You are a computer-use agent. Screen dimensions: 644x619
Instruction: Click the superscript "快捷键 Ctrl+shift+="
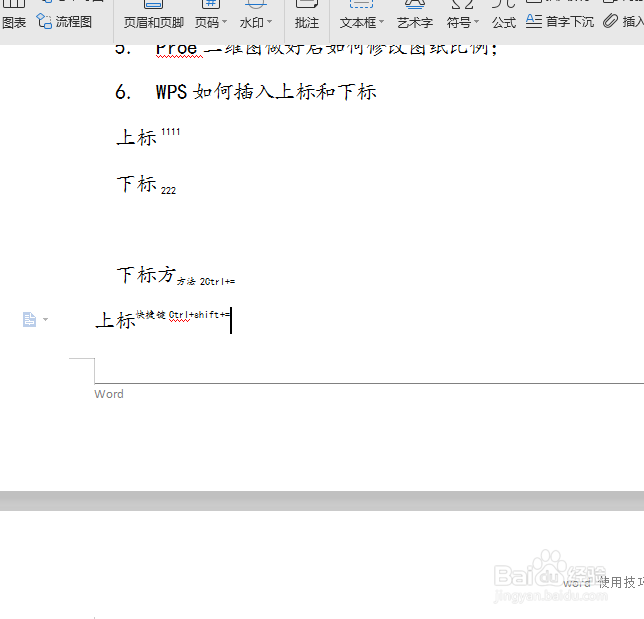click(x=183, y=315)
